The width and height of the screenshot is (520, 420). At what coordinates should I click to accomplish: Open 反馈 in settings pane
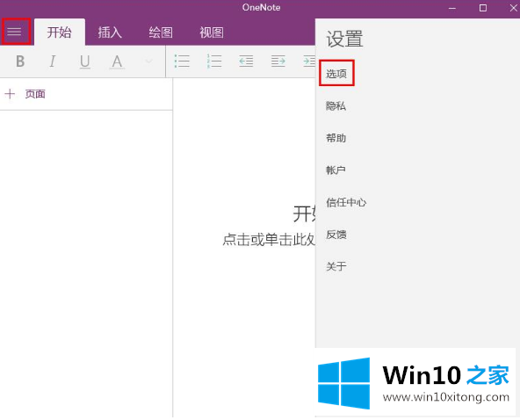(x=336, y=235)
